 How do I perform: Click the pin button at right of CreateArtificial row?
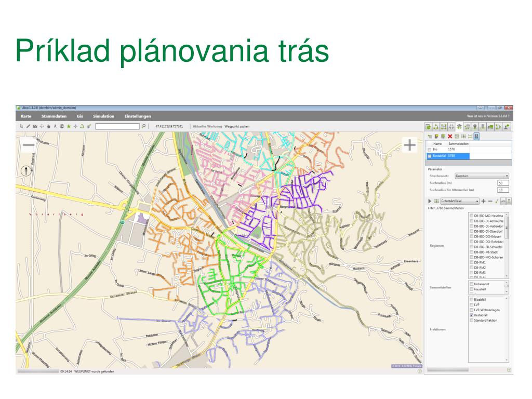point(509,201)
